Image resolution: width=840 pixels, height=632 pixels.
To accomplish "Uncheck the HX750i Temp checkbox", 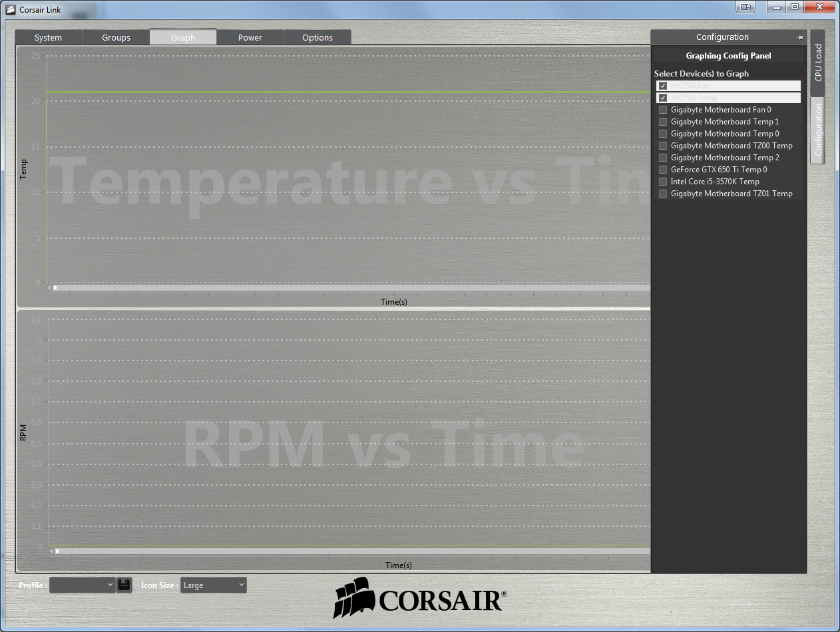I will click(x=663, y=98).
